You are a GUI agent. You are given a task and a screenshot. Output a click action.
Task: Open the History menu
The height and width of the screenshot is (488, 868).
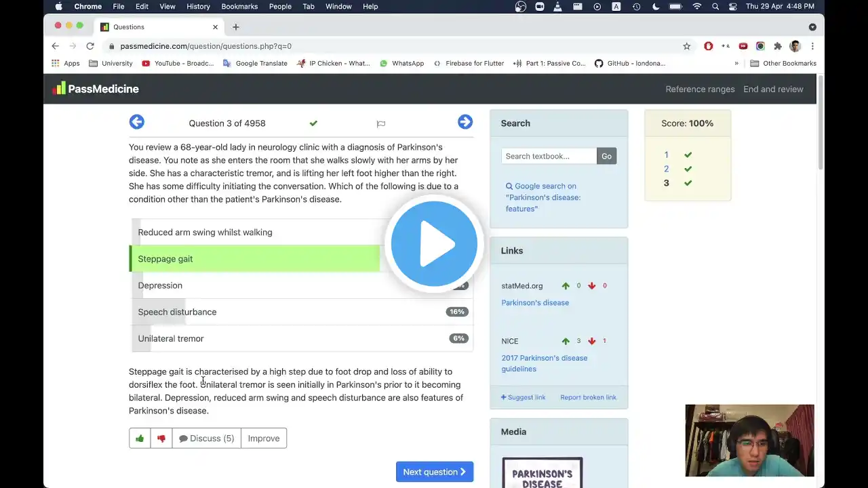(x=198, y=6)
